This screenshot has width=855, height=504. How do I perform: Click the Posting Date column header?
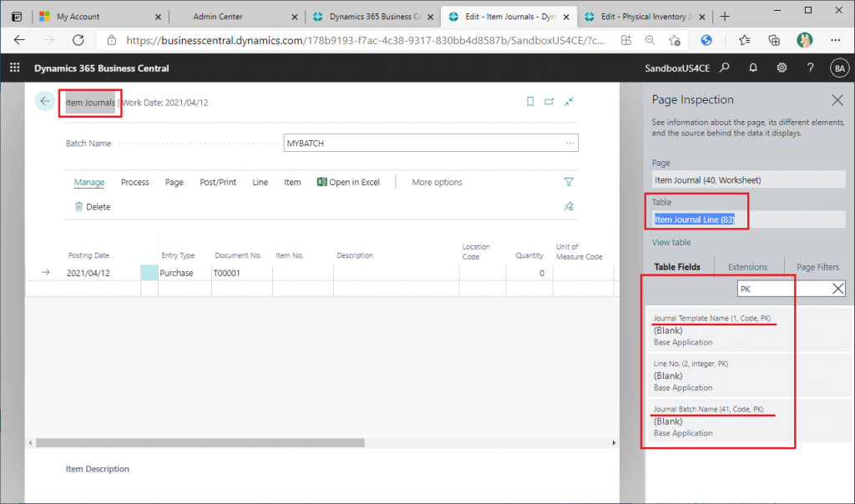89,255
